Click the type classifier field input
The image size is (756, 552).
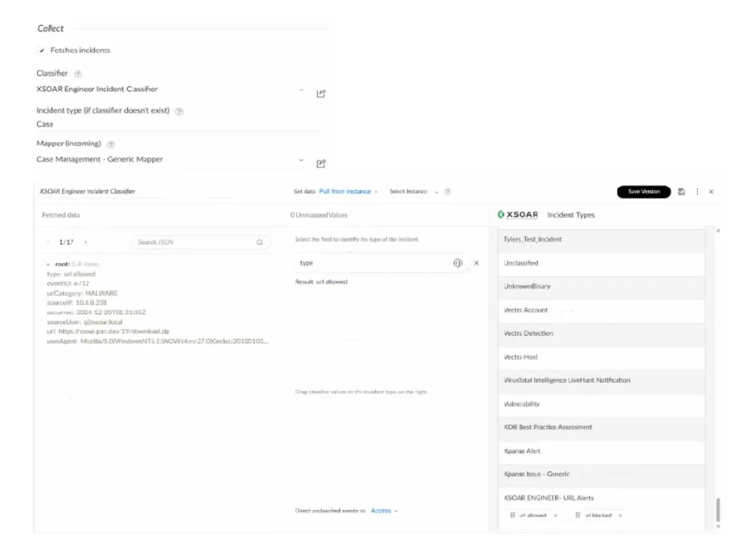[381, 263]
